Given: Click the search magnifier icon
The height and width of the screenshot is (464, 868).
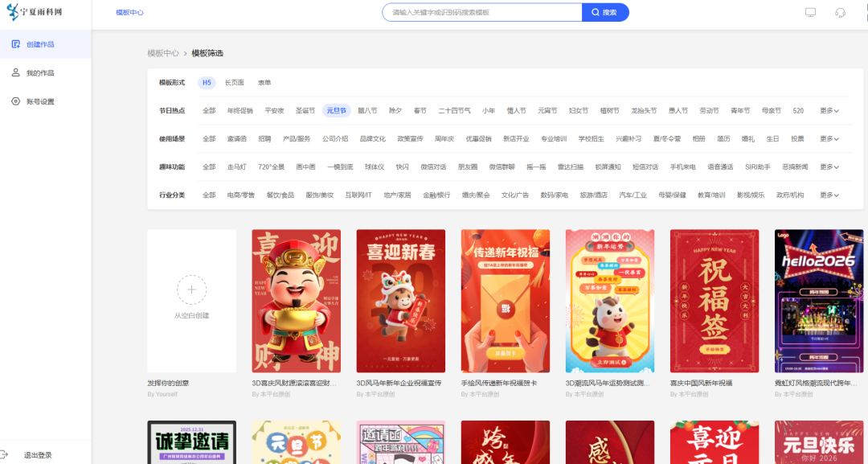Looking at the screenshot, I should 594,11.
